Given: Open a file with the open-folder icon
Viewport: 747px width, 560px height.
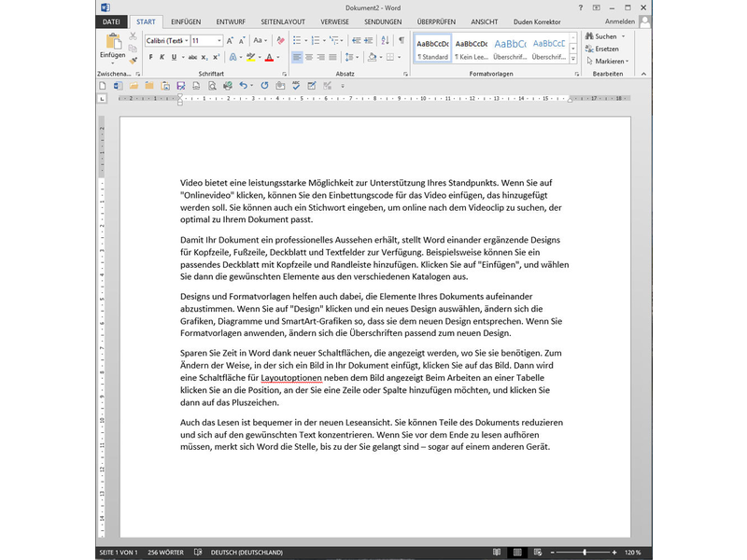Looking at the screenshot, I should tap(134, 86).
